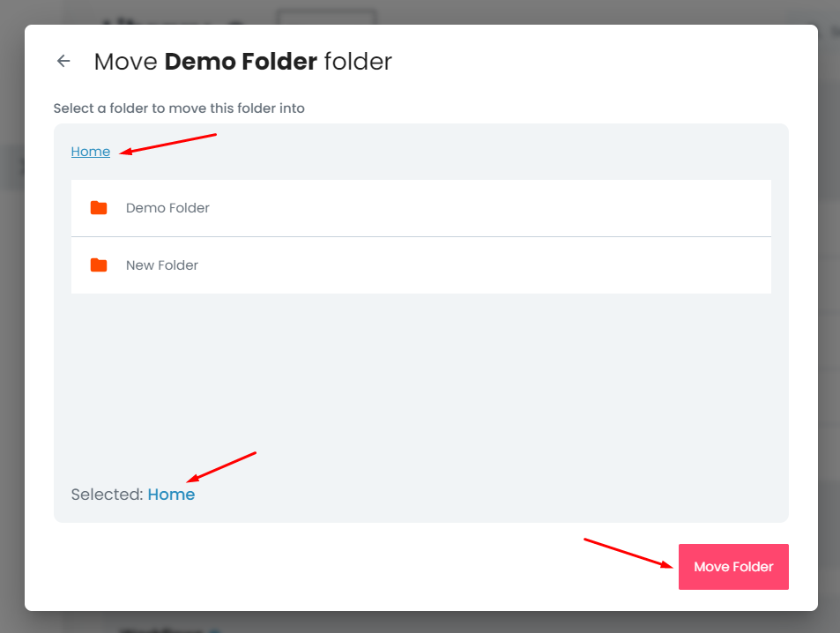Go back using the left arrow icon
Screen dimensions: 840x633
pos(63,61)
